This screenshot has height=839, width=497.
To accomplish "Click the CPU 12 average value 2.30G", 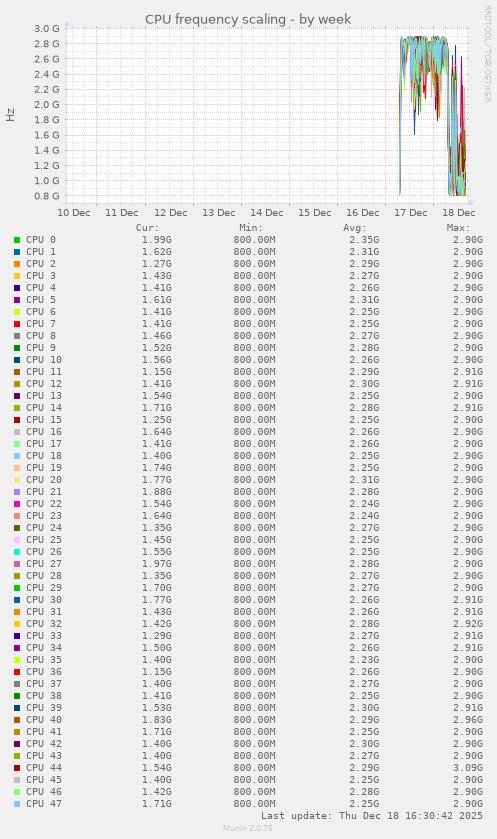I will click(364, 384).
